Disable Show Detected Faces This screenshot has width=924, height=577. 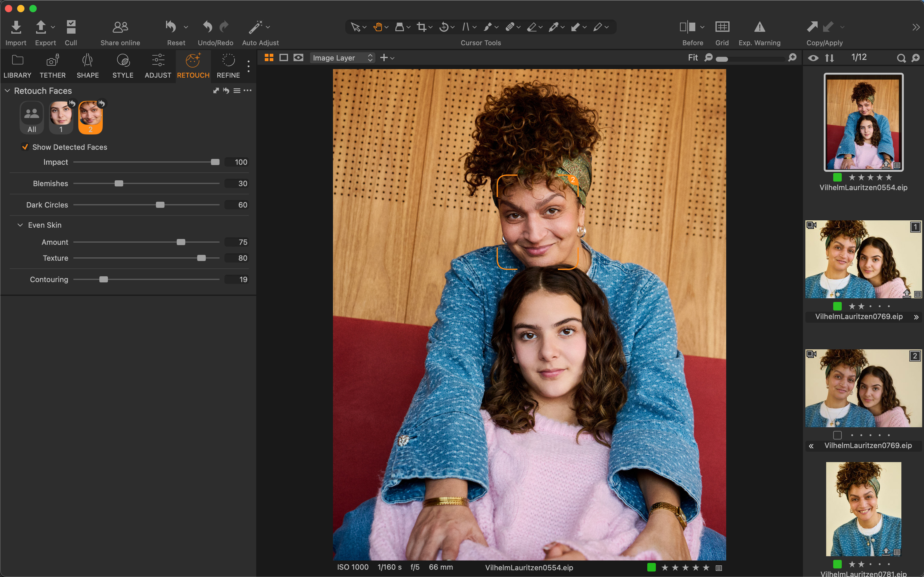tap(25, 147)
